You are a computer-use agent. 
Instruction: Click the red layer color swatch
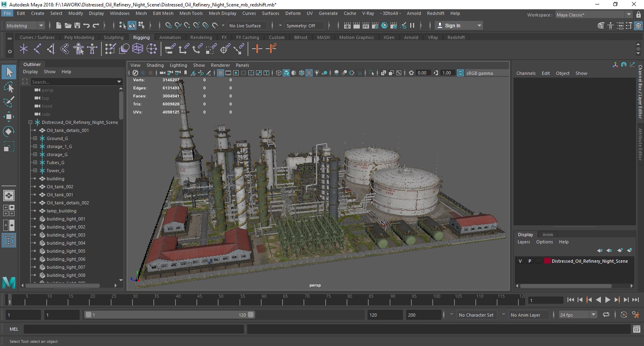tap(547, 261)
